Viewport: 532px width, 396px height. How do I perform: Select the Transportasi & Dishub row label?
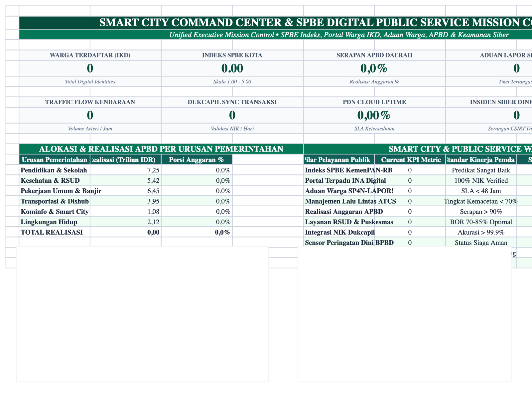55,201
